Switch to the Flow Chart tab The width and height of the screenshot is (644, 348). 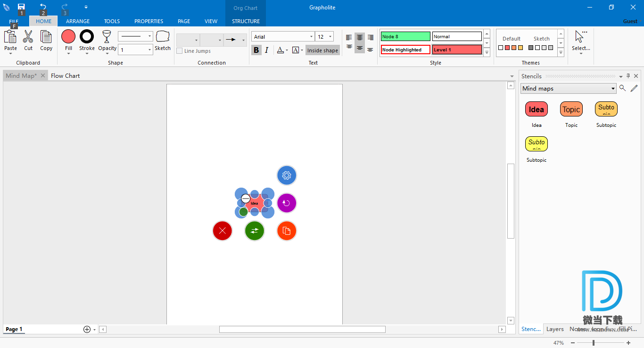[x=65, y=75]
